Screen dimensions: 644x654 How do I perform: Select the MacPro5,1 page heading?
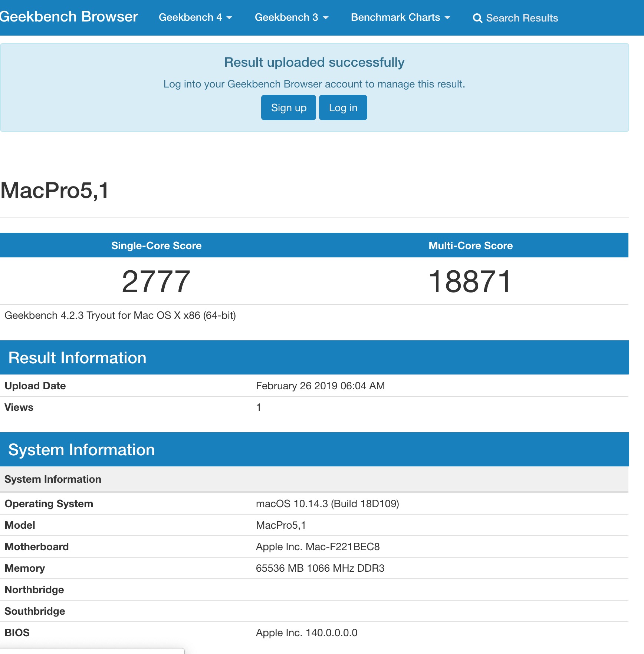click(x=55, y=191)
